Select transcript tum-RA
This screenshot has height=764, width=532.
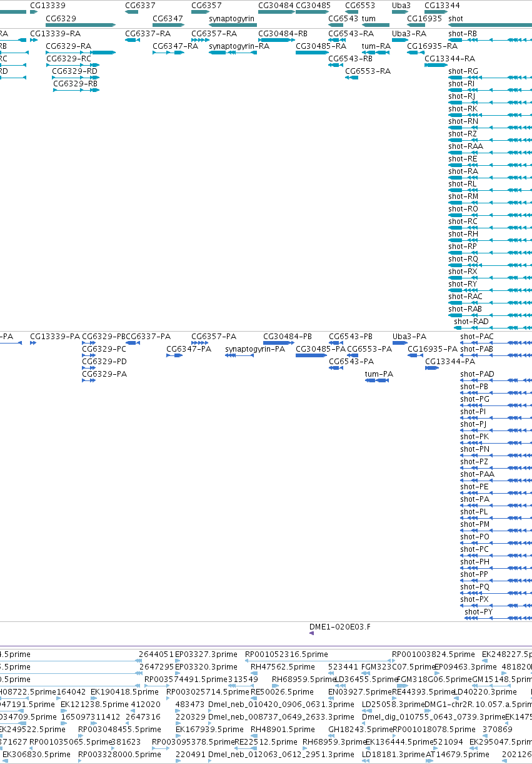pyautogui.click(x=376, y=46)
